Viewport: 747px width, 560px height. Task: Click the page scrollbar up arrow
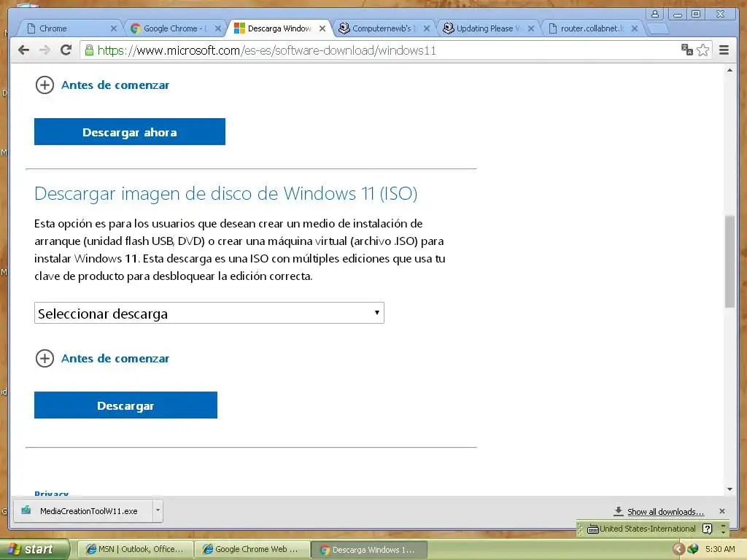coord(729,70)
